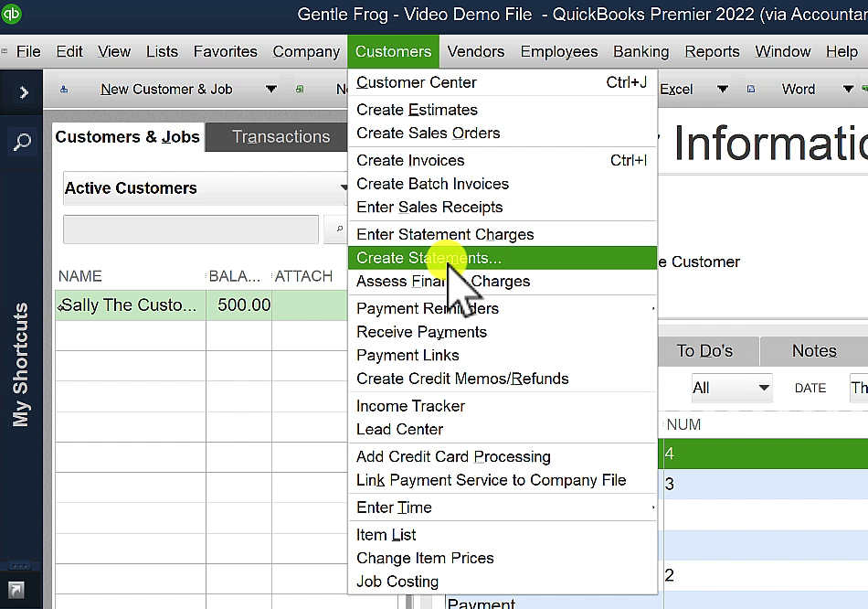The image size is (868, 609).
Task: Click the customer search input field
Action: click(x=191, y=229)
